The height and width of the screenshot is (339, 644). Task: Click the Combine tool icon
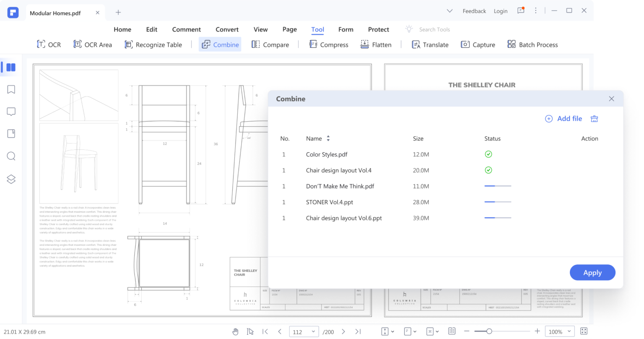click(206, 44)
